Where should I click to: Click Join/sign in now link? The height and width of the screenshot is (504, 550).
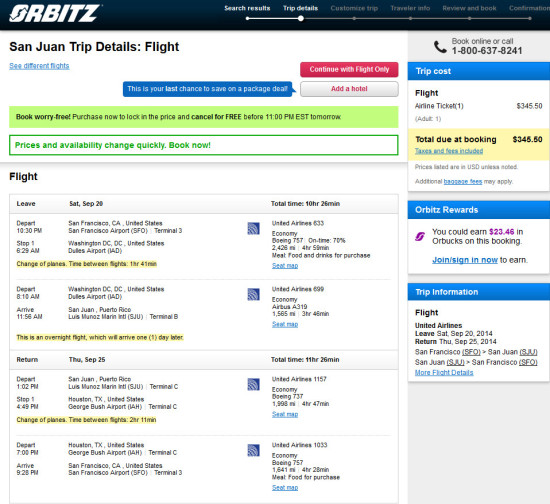coord(465,260)
